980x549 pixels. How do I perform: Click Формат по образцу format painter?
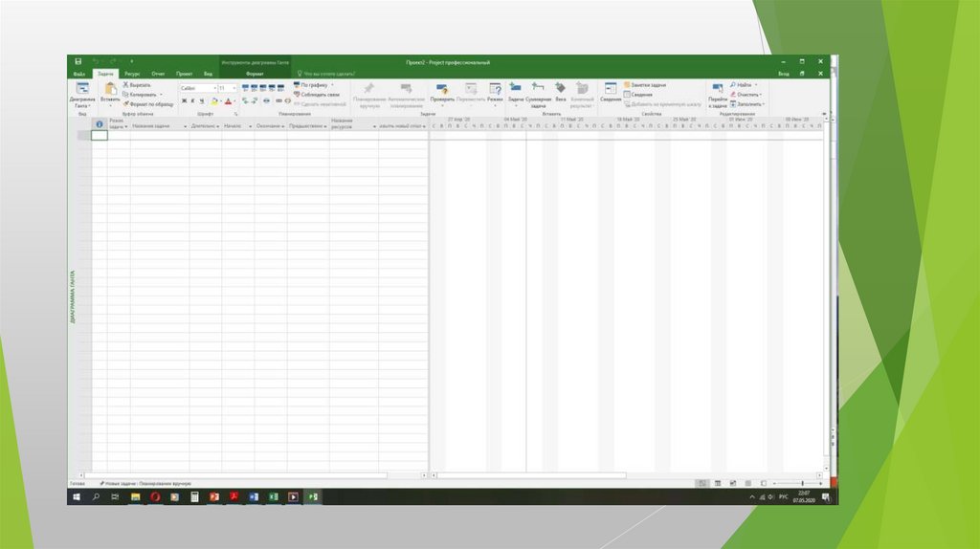148,104
